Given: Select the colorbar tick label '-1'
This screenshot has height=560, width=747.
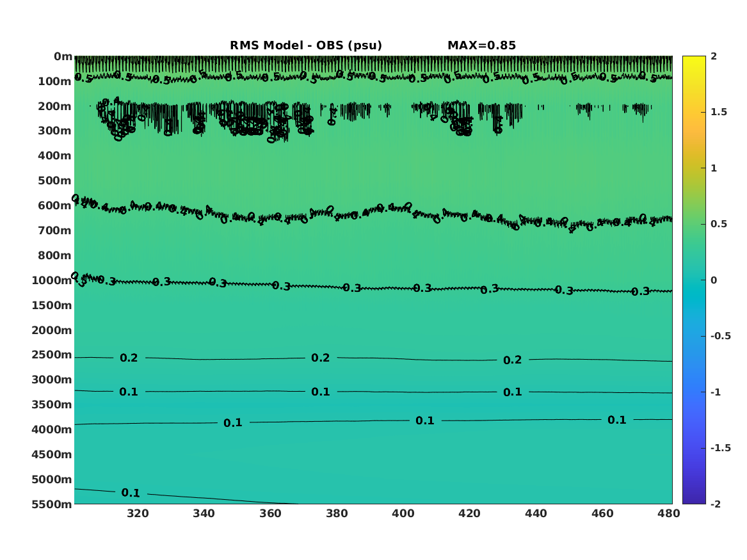Looking at the screenshot, I should (x=715, y=392).
